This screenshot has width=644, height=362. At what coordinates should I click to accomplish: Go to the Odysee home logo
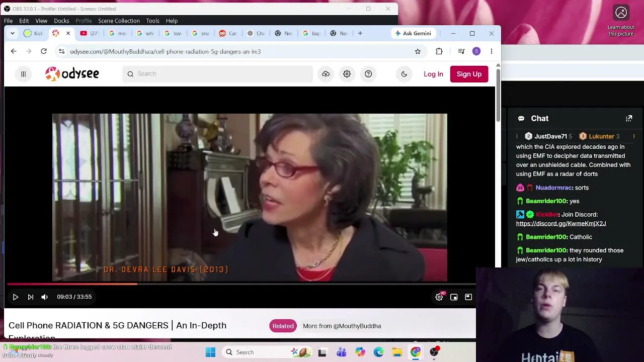[72, 74]
